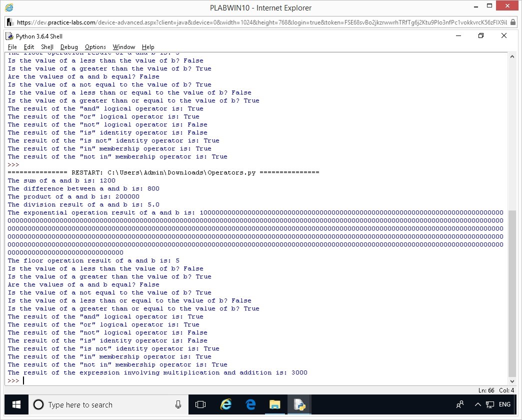This screenshot has width=522, height=420.
Task: Open the Shell menu
Action: [x=47, y=47]
